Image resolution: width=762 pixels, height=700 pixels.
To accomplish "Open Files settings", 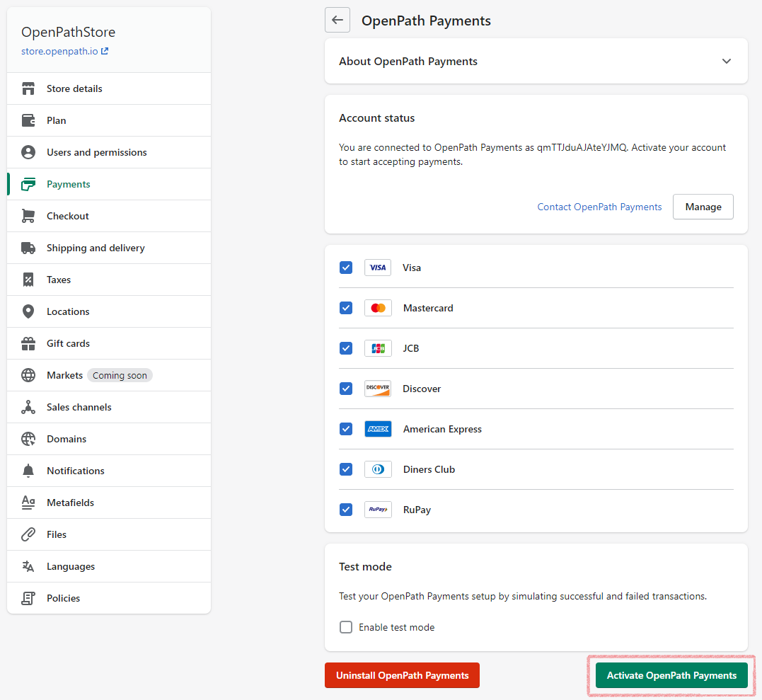I will coord(109,534).
